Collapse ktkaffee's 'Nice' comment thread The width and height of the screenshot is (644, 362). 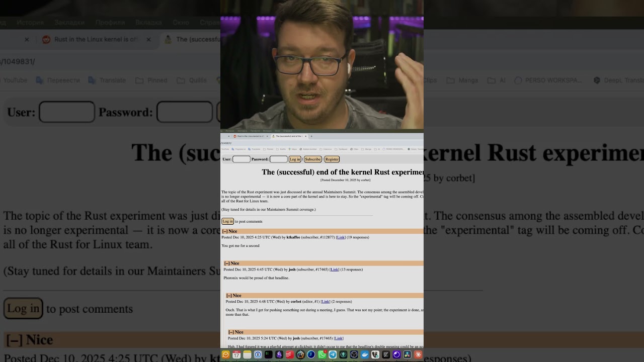(x=225, y=231)
